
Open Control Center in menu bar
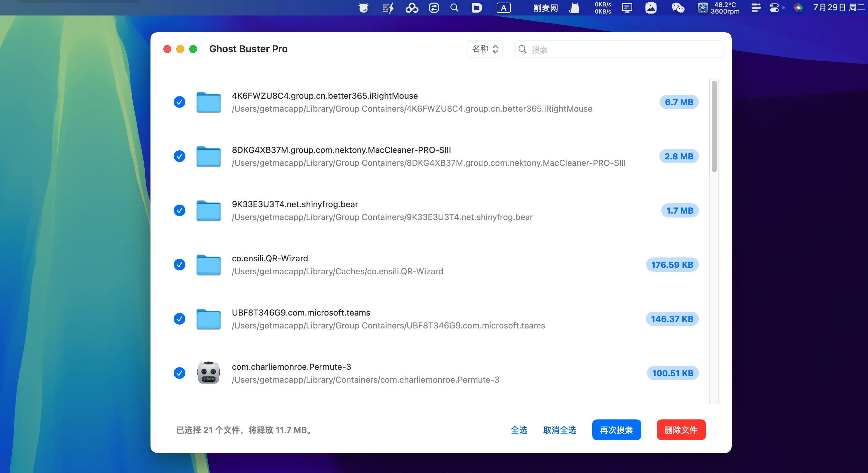pos(774,8)
